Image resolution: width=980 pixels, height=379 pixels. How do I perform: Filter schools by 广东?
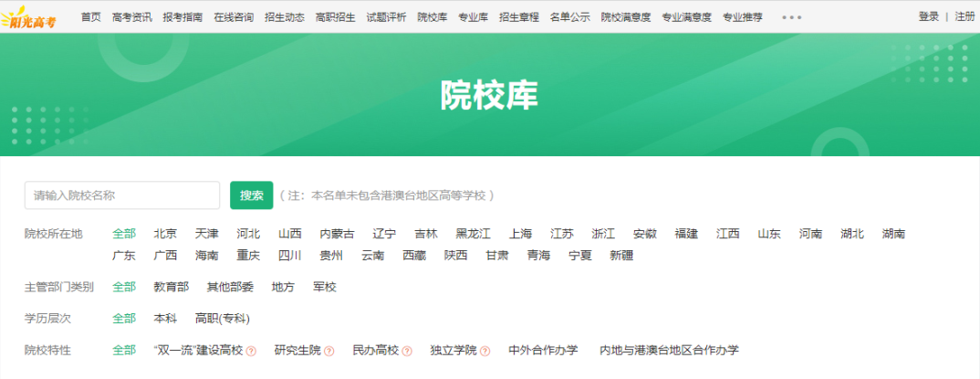coord(124,255)
